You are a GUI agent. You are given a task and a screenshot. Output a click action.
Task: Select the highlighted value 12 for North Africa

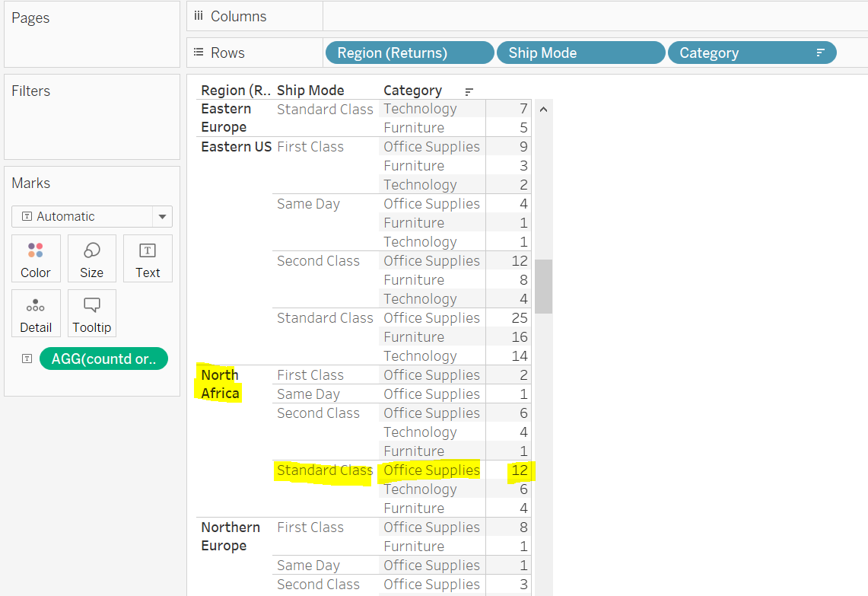pos(519,470)
